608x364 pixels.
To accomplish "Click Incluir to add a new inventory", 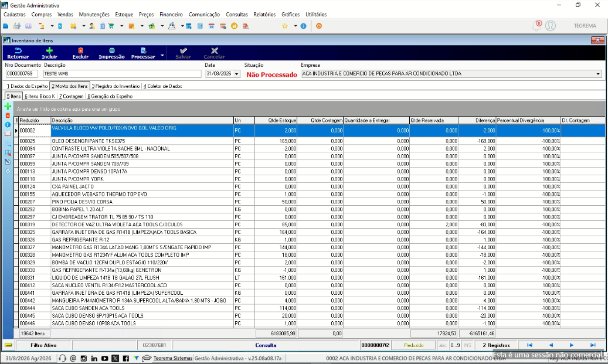I will [49, 53].
